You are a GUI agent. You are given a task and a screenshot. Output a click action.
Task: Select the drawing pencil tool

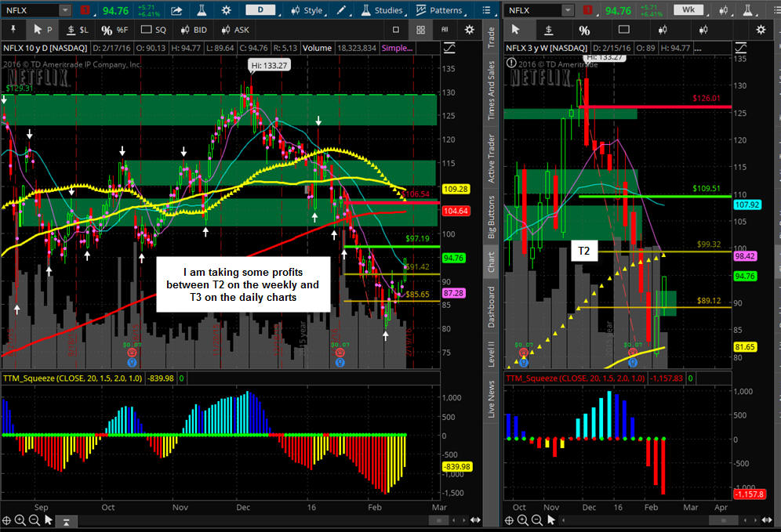pyautogui.click(x=342, y=10)
